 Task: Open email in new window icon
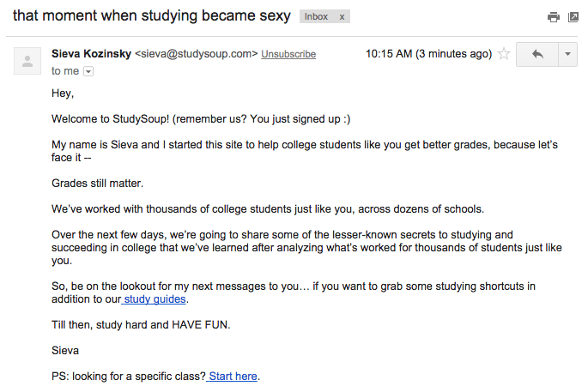[x=573, y=17]
